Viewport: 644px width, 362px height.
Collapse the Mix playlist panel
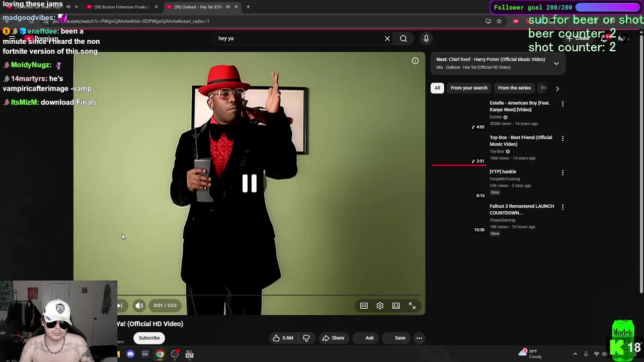click(x=556, y=63)
